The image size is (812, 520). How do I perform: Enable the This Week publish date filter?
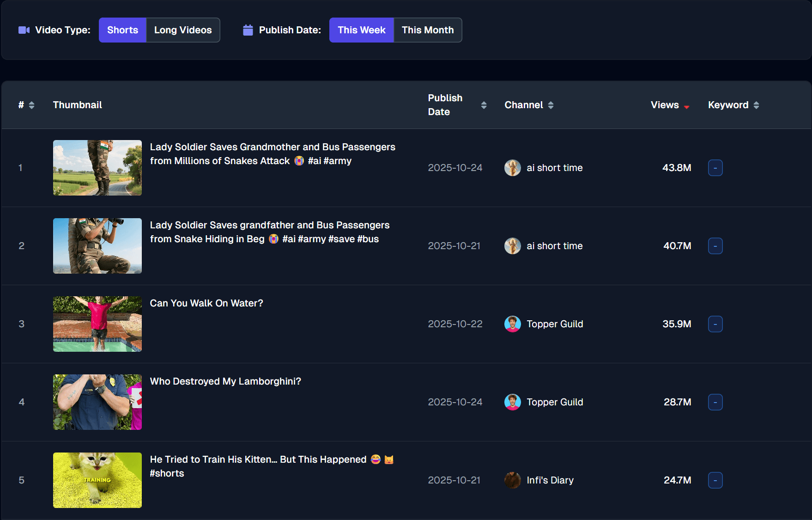point(362,30)
